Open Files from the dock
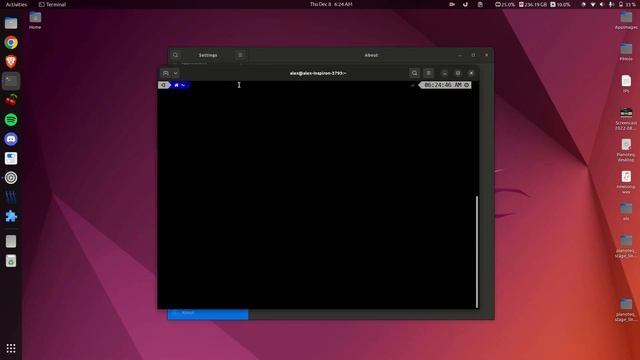Screen dimensions: 640x360 point(11,23)
